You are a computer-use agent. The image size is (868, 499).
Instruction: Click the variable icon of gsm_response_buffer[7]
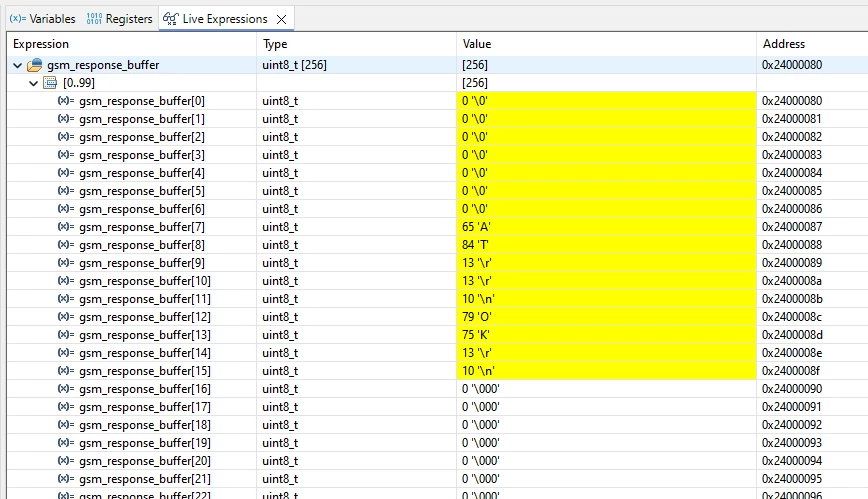coord(66,227)
